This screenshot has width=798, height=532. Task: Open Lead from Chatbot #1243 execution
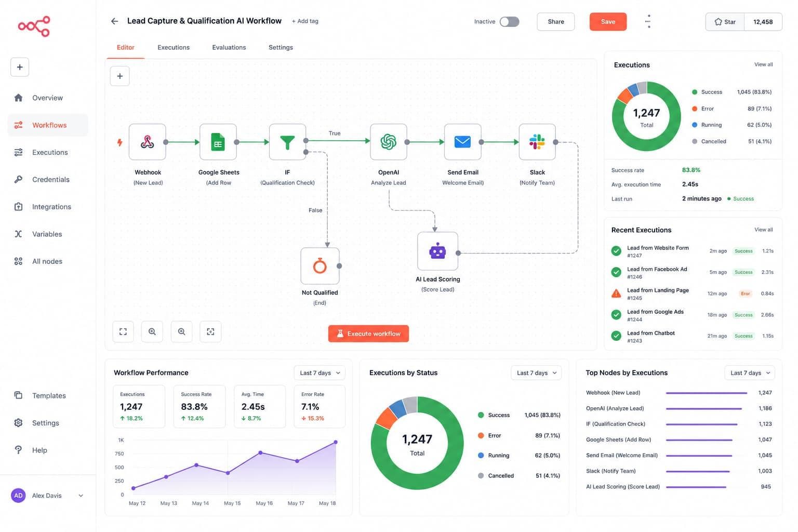(693, 337)
